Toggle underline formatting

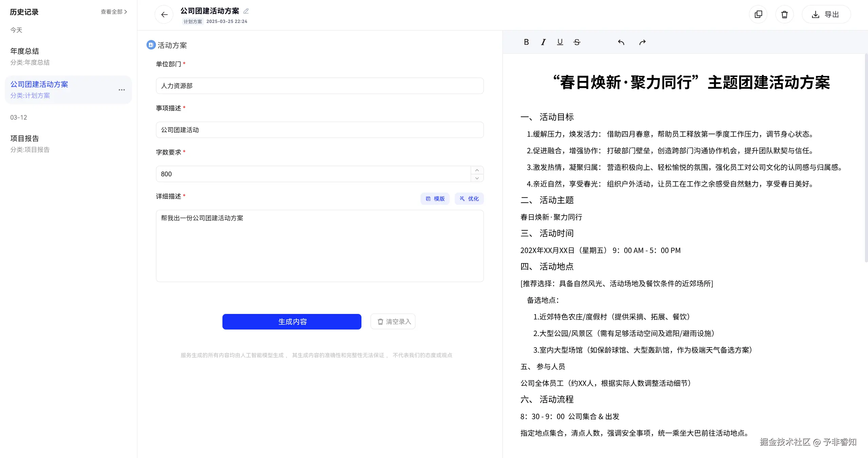coord(560,42)
